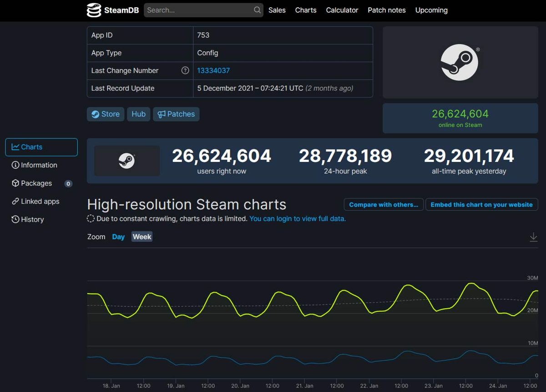The height and width of the screenshot is (392, 546).
Task: Click the megaphone icon on the Patches button
Action: click(x=162, y=114)
